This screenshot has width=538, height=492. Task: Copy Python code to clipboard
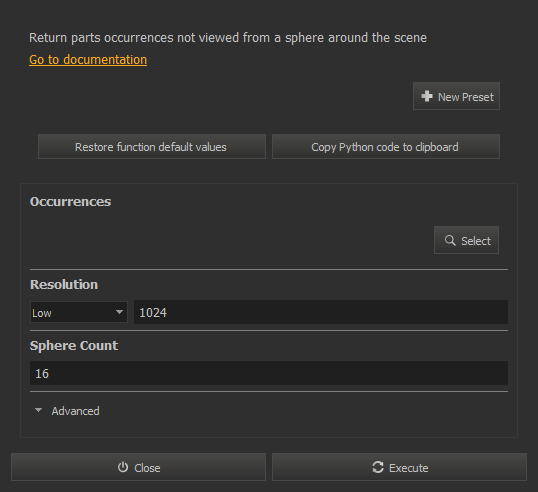386,147
